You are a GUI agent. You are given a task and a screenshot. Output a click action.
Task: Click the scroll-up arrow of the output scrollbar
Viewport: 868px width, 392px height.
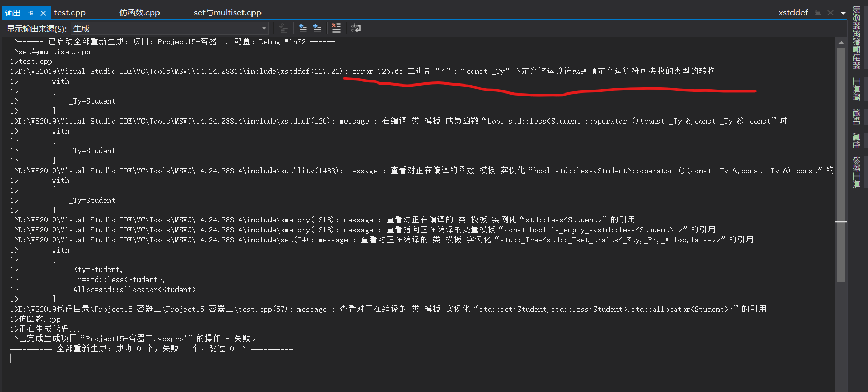pyautogui.click(x=841, y=42)
